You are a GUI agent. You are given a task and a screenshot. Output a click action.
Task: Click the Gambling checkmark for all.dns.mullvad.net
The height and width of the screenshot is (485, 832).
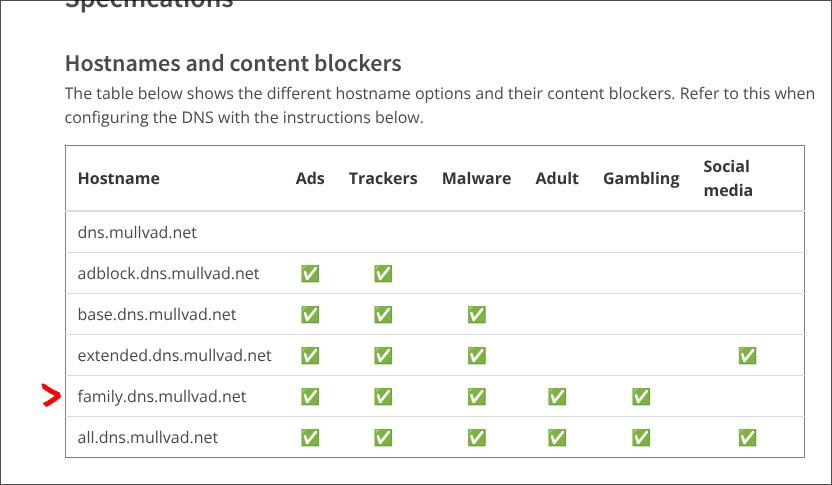(x=641, y=438)
